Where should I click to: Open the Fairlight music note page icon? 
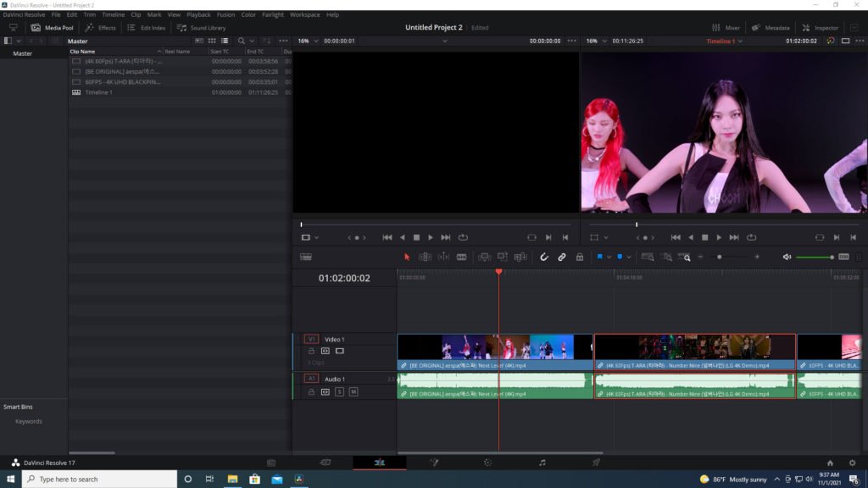click(542, 463)
